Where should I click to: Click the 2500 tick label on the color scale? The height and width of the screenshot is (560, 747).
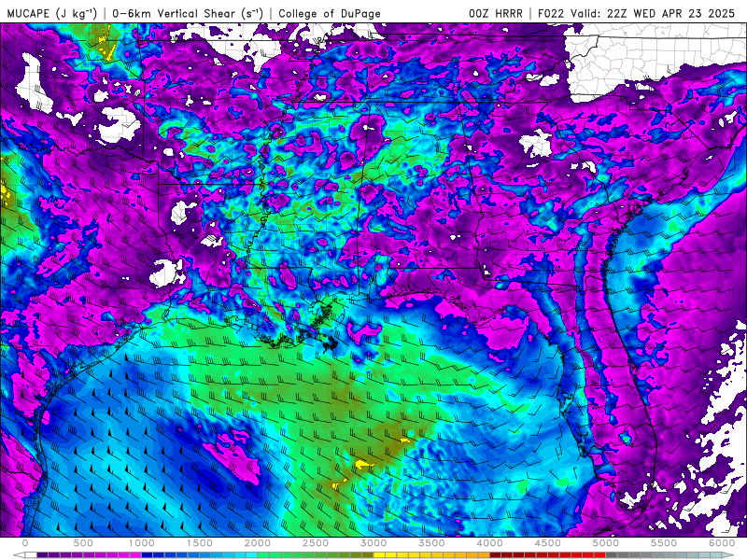tap(316, 543)
